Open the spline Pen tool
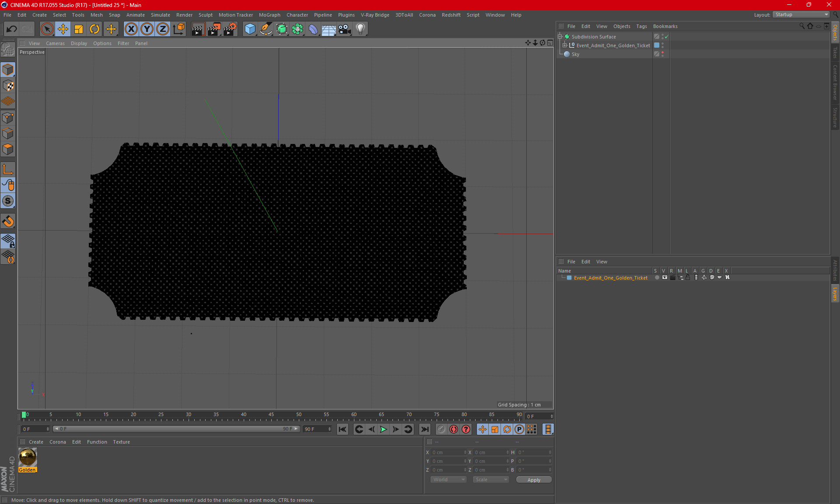Image resolution: width=840 pixels, height=504 pixels. tap(266, 29)
